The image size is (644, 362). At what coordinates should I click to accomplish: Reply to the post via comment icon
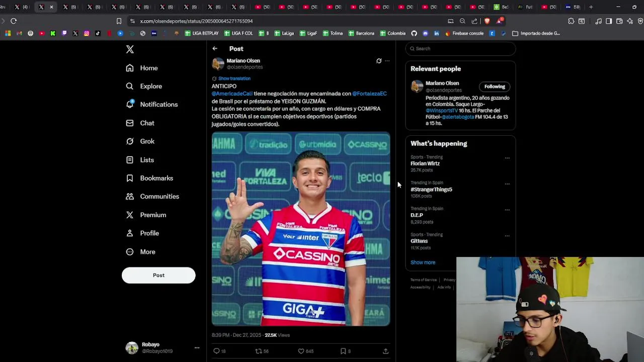[x=216, y=351]
